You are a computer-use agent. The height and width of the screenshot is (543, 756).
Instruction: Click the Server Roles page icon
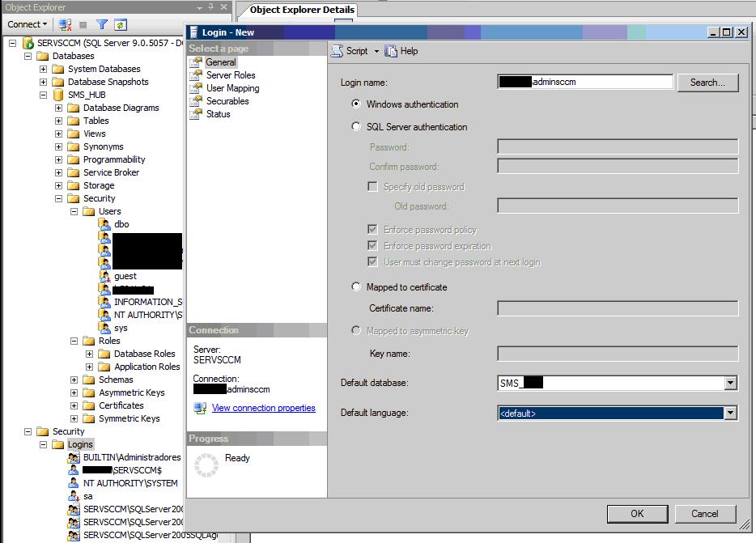coord(196,75)
